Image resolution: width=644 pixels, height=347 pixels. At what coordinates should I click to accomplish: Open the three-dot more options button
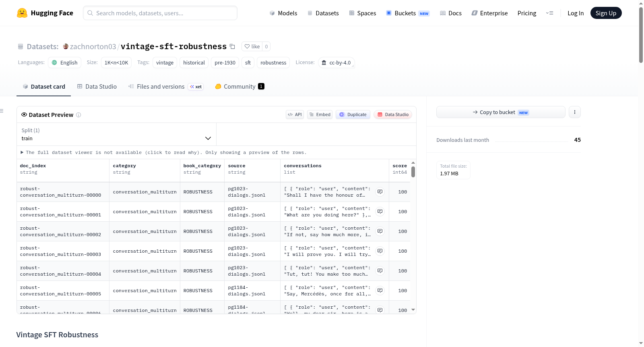(575, 112)
